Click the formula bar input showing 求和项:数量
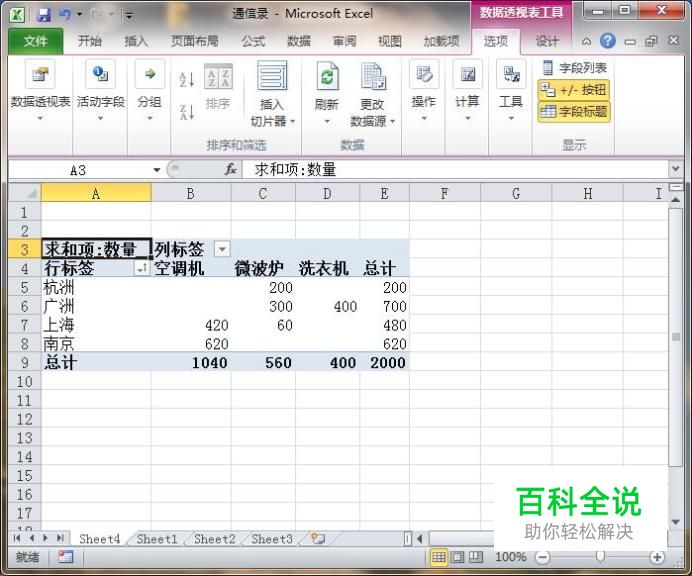692x576 pixels. [x=455, y=169]
